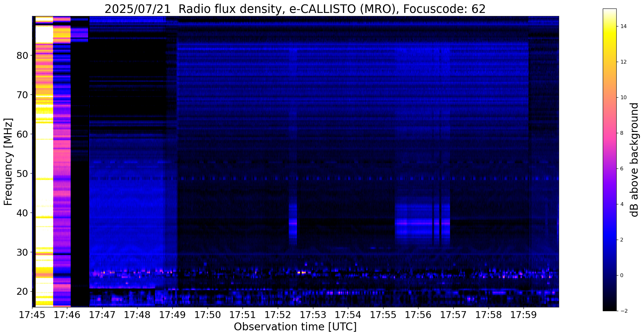Click the colorbar tick label 2
Screen dimensions: 644x336
(621, 240)
